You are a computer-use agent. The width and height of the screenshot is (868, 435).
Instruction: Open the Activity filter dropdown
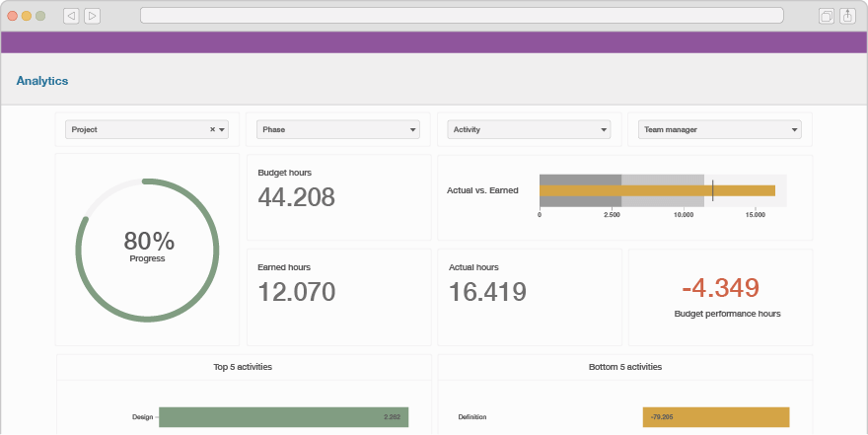click(x=529, y=129)
